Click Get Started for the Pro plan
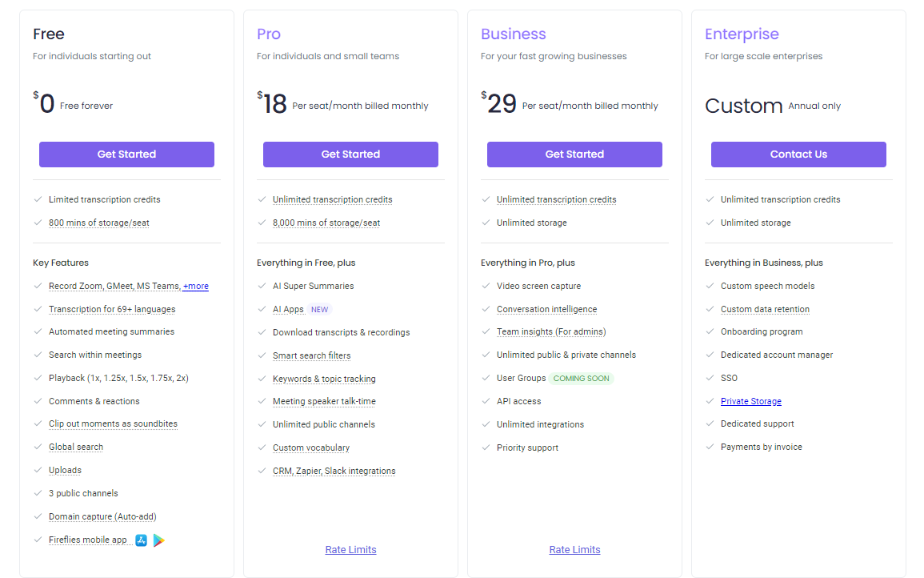The width and height of the screenshot is (924, 578). (350, 155)
